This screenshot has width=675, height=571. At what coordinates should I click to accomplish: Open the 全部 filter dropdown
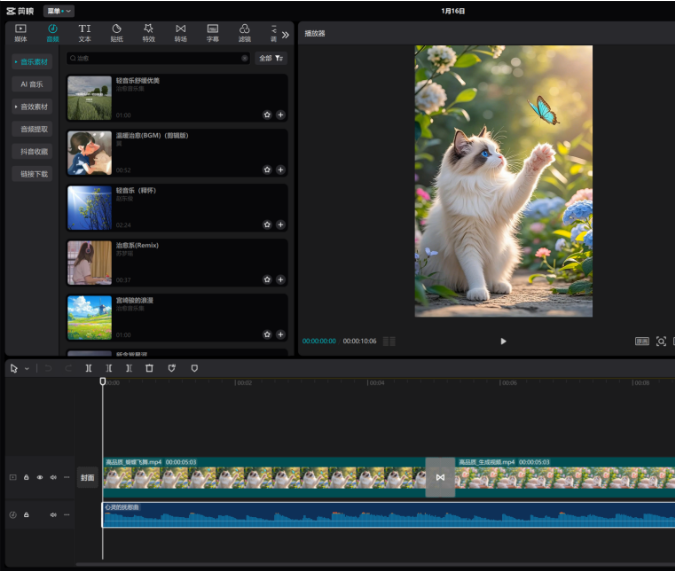coord(270,59)
